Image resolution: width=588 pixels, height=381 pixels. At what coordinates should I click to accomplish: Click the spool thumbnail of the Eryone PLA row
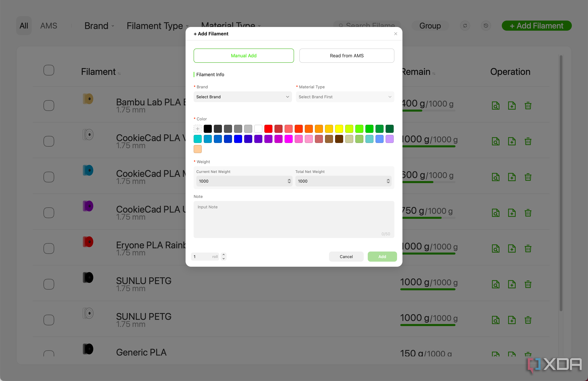tap(88, 242)
